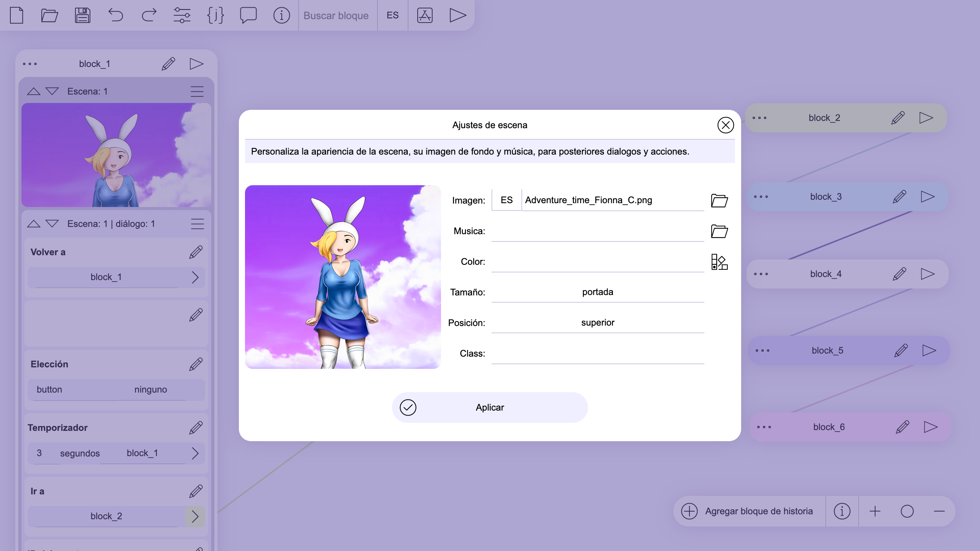Open the settings sliders icon

point(182,15)
